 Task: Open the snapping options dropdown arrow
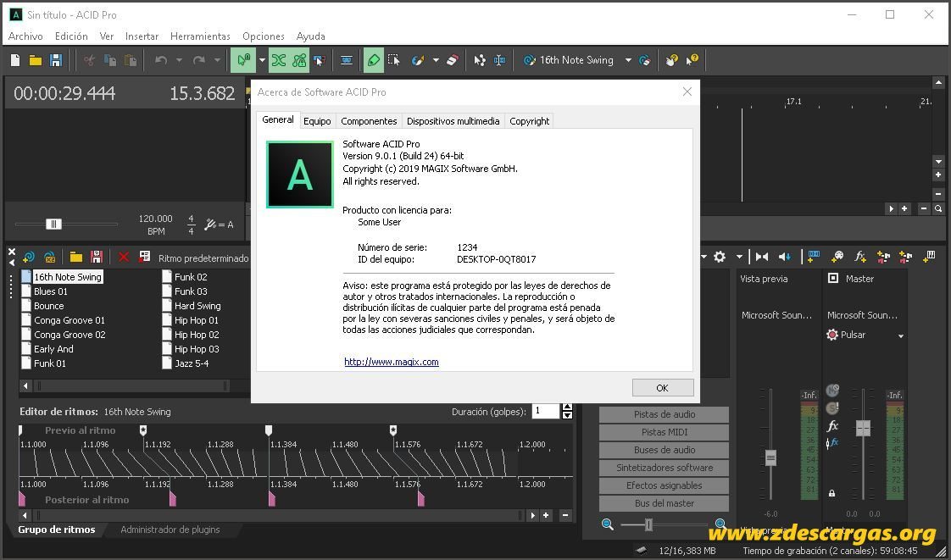click(262, 60)
